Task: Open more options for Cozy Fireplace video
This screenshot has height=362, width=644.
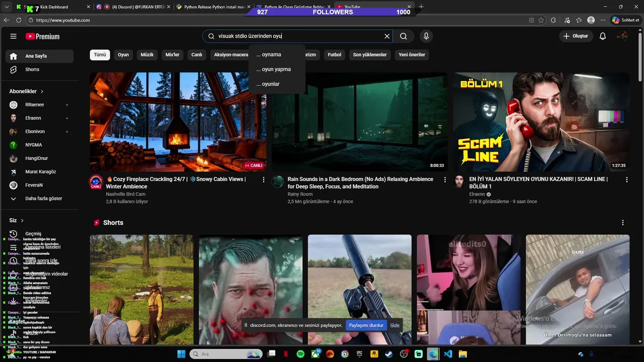Action: pos(263,179)
